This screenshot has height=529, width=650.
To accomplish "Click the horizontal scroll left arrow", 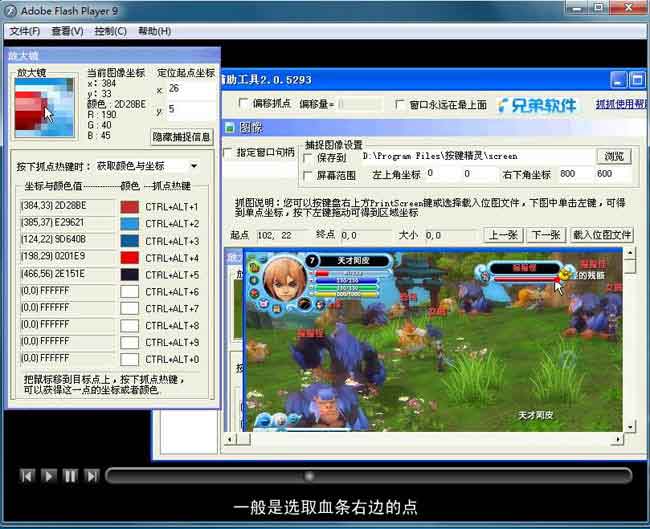I will 230,439.
